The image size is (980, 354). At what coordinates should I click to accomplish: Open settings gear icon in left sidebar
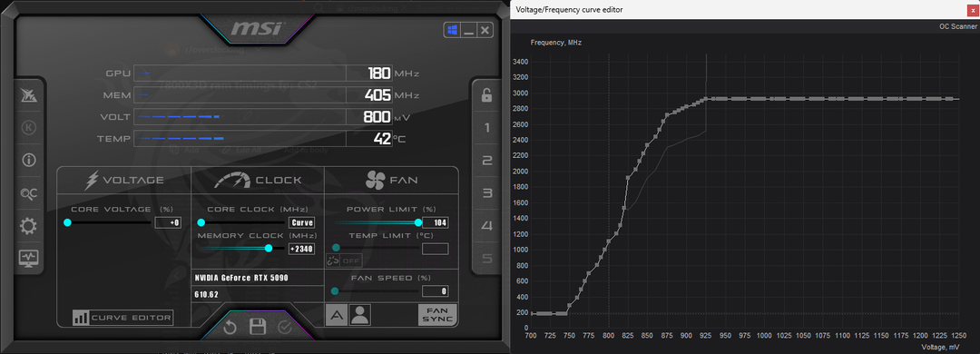[x=28, y=226]
